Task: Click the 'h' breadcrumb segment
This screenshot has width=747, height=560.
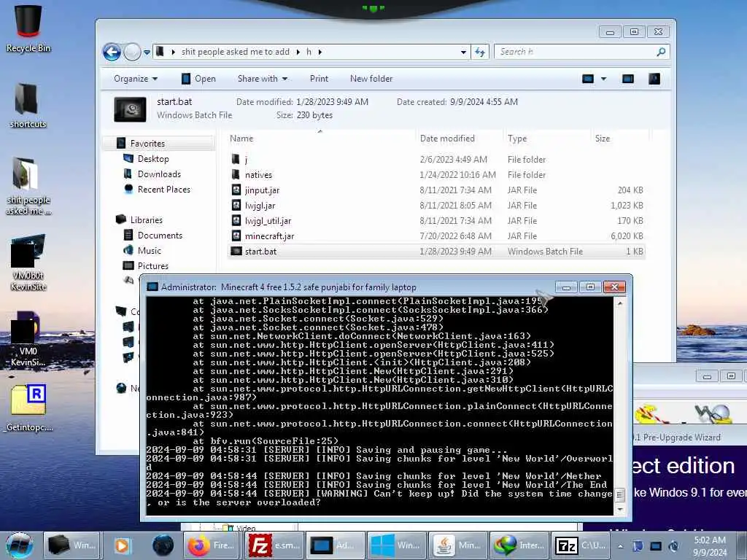Action: (x=309, y=52)
